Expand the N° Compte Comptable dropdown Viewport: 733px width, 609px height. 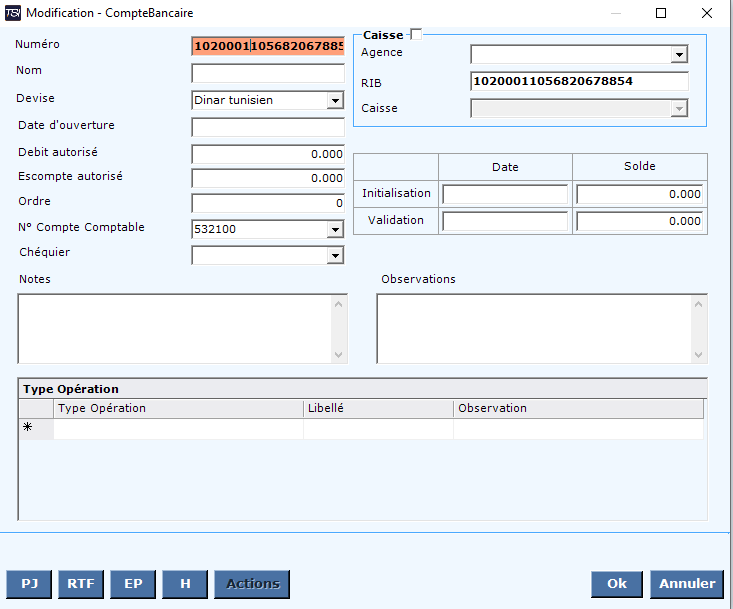click(335, 229)
